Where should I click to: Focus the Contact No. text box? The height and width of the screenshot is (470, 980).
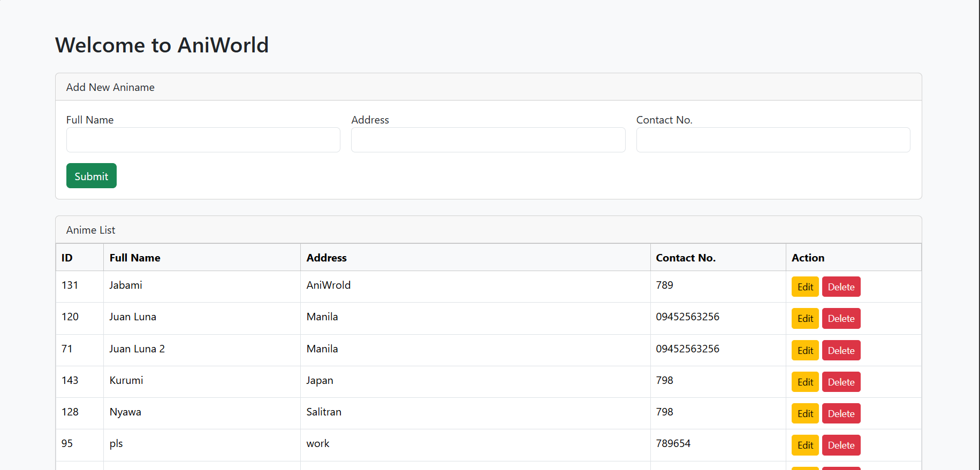[772, 140]
